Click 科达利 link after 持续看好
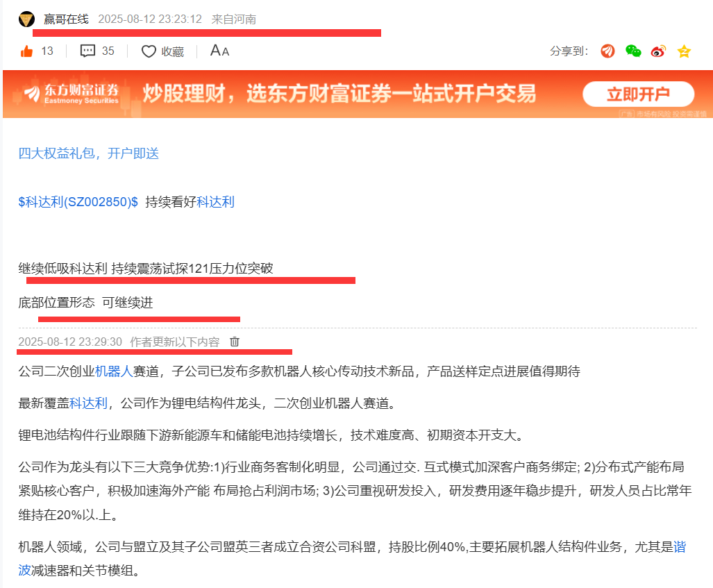This screenshot has width=713, height=588. click(215, 202)
